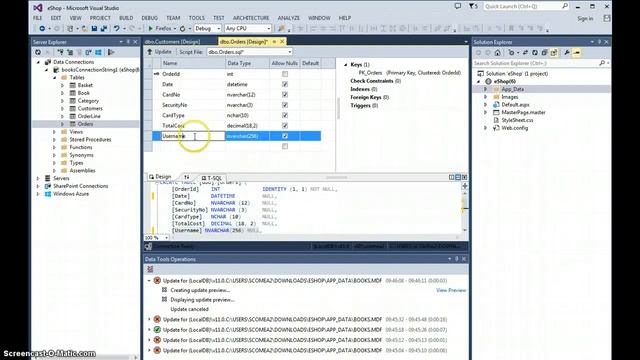
Task: Collapse the Keys section in table properties
Action: tap(346, 64)
